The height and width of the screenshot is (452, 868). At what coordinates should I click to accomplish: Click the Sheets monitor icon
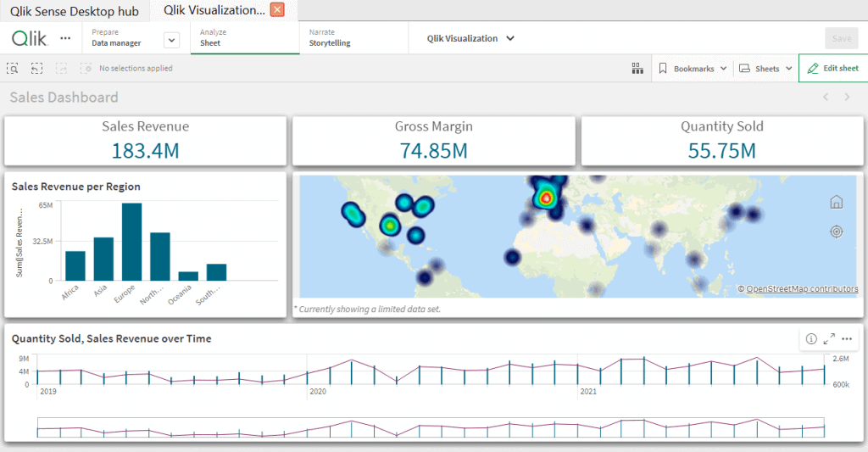(x=744, y=68)
